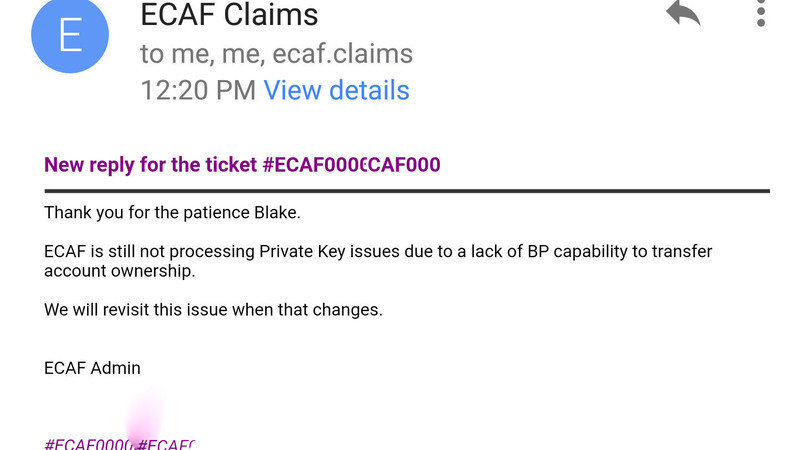800x450 pixels.
Task: Click the "We will revisit this issue" sentence
Action: coord(213,310)
